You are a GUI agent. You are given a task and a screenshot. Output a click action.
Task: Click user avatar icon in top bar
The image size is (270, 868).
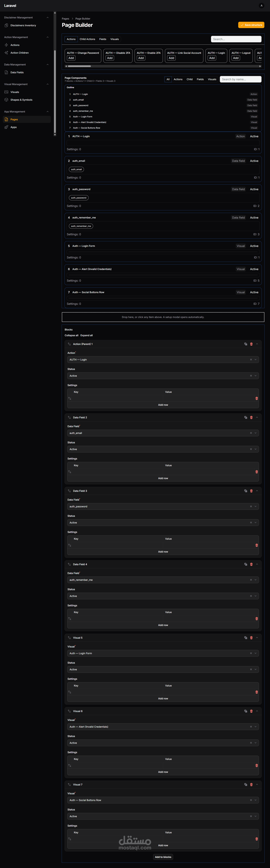coord(261,6)
